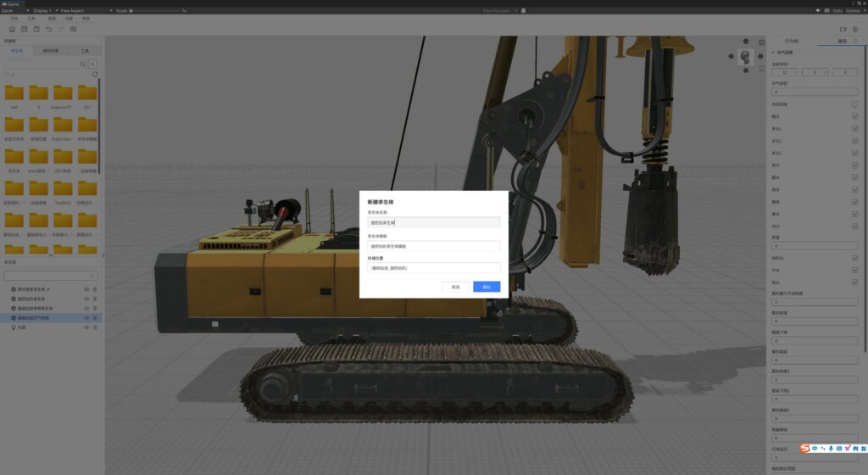Screen dimensions: 868x475
Task: Click the square icon right of gizmo top arrow
Action: pos(762,42)
